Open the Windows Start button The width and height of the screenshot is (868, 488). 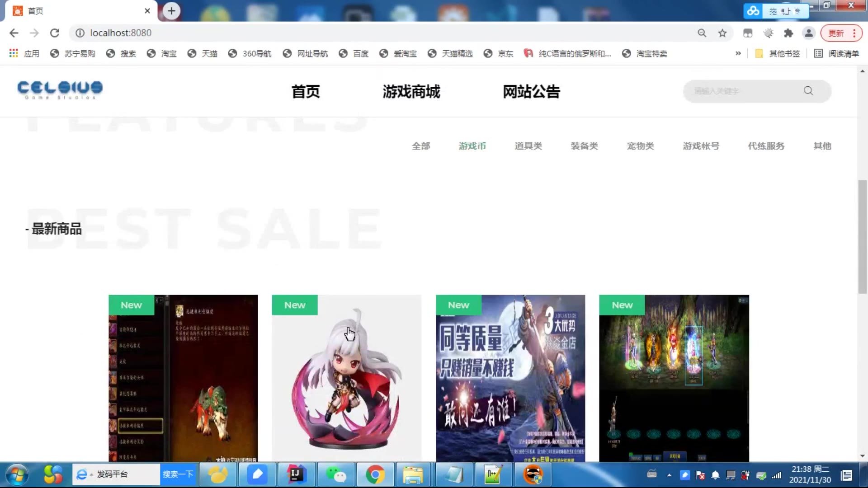pyautogui.click(x=17, y=475)
